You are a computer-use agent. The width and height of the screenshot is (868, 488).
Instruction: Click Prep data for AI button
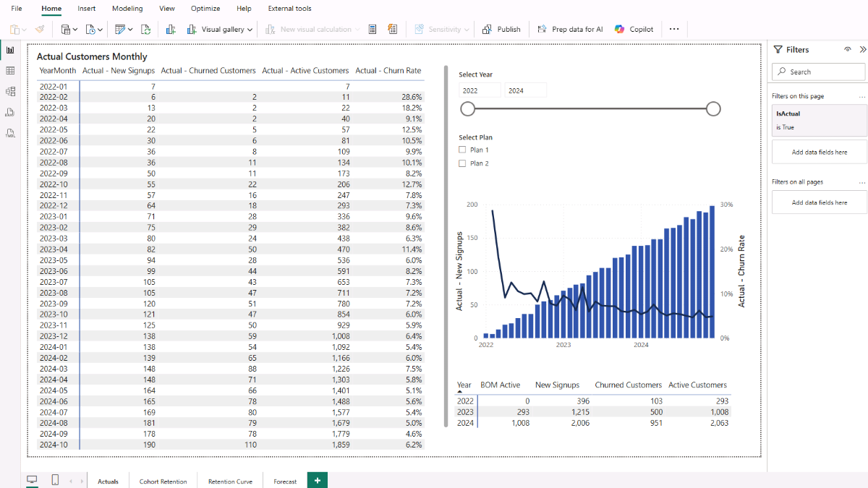[570, 30]
